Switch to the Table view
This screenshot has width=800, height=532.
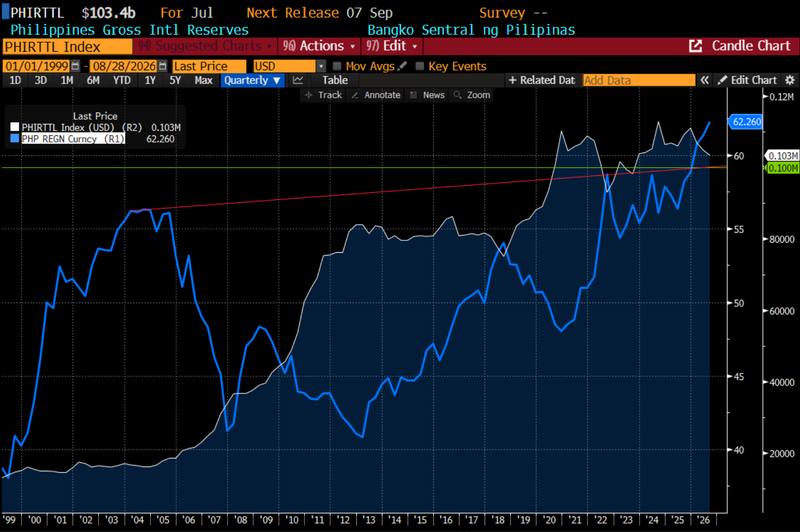335,80
